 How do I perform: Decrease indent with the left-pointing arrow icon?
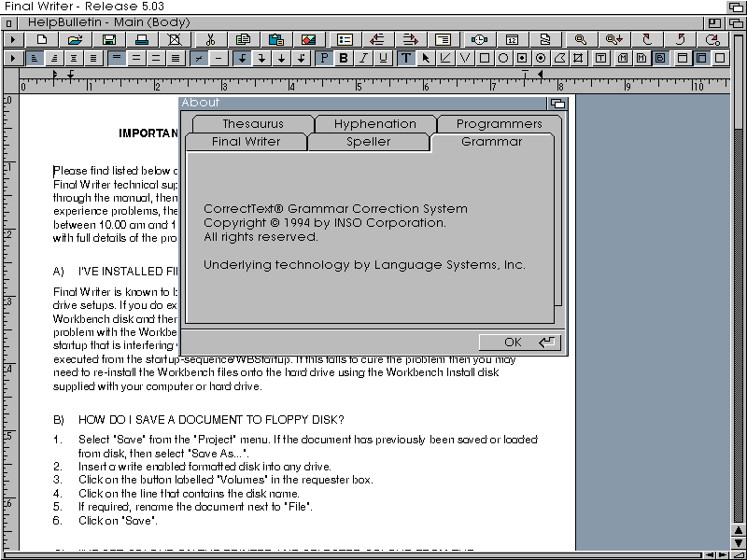pos(377,39)
